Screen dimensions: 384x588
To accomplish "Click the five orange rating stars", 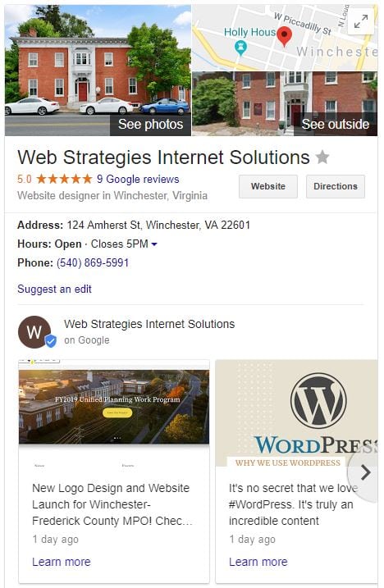I will coord(64,179).
